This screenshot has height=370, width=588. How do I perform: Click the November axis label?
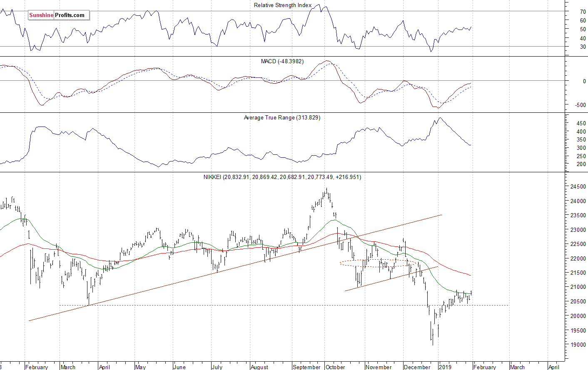tap(379, 367)
